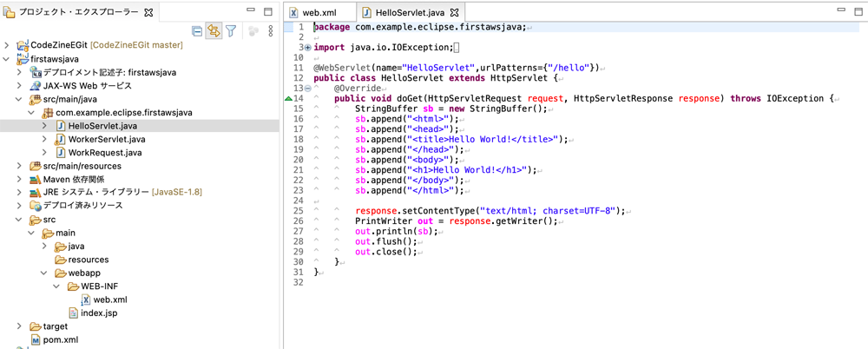Image resolution: width=868 pixels, height=349 pixels.
Task: Click the firstawsjava project icon
Action: click(x=22, y=58)
